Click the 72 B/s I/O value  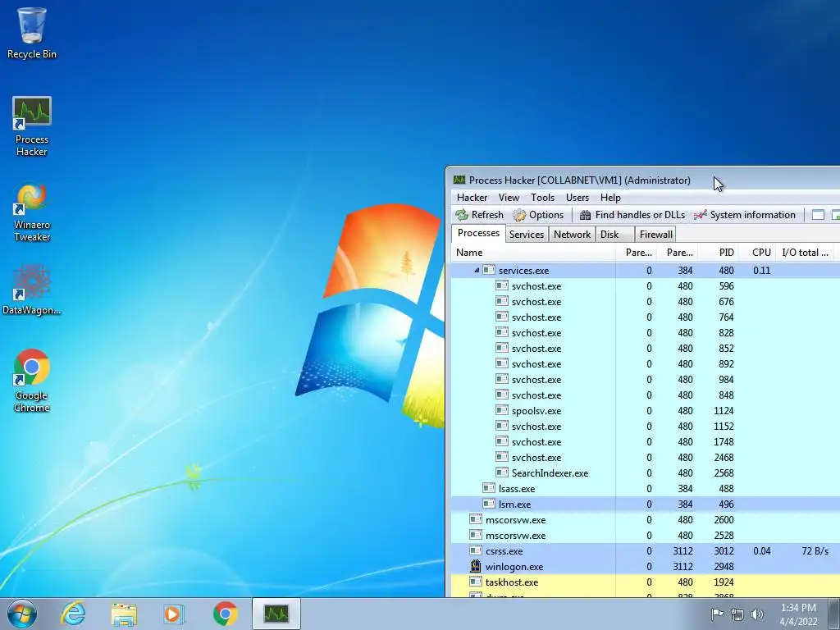pyautogui.click(x=815, y=550)
